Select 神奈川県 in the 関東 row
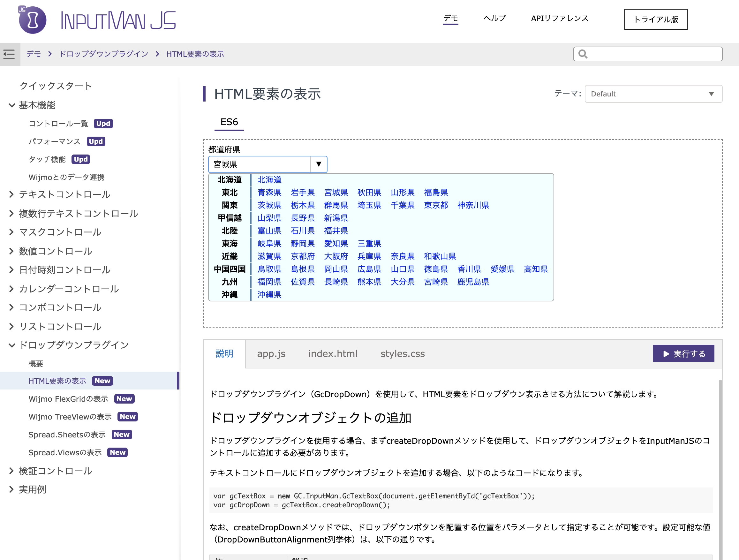 [473, 205]
